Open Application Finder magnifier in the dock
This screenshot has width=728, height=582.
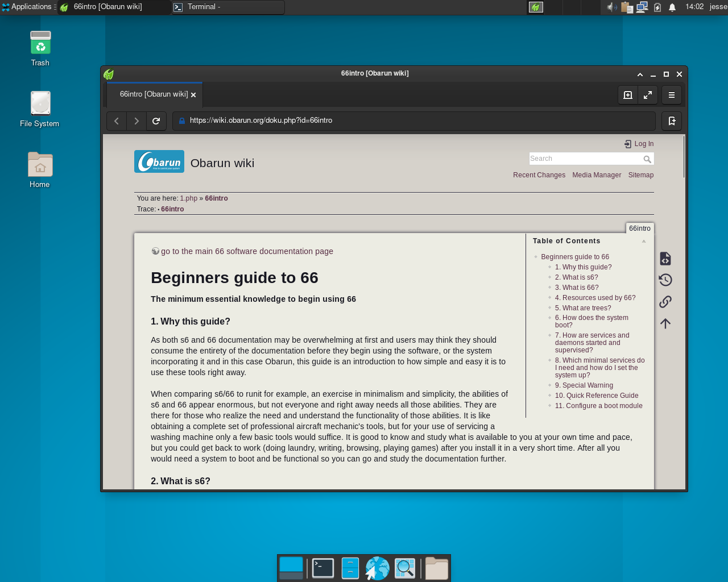tap(405, 568)
